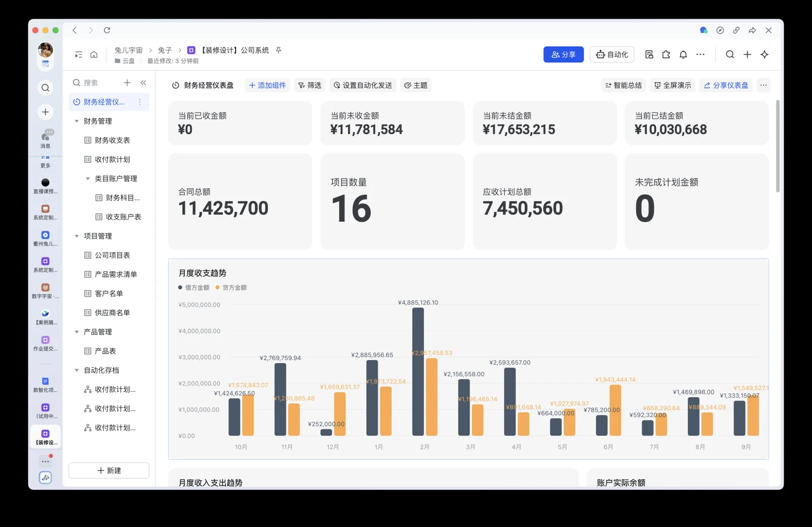Add new page with sidebar plus icon

click(127, 83)
